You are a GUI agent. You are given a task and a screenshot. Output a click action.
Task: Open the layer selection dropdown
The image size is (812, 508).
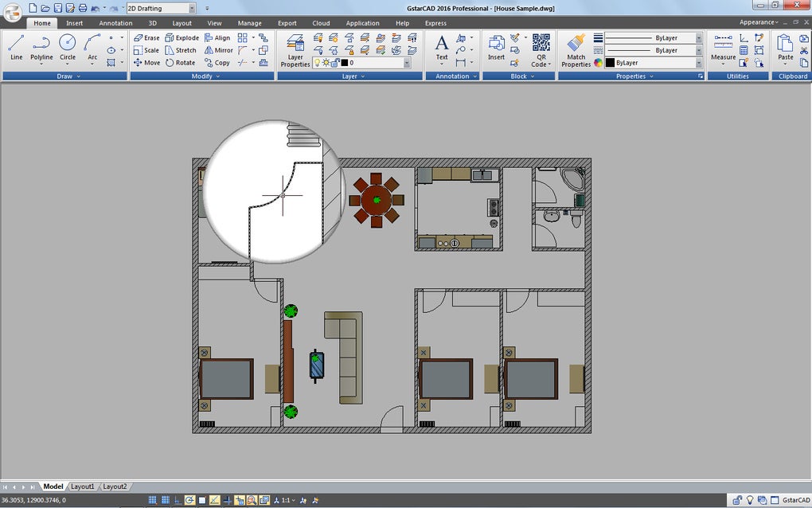(x=407, y=62)
